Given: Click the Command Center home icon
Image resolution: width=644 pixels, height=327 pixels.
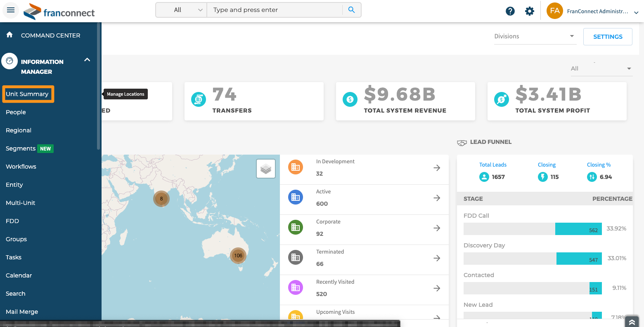Looking at the screenshot, I should pos(10,35).
